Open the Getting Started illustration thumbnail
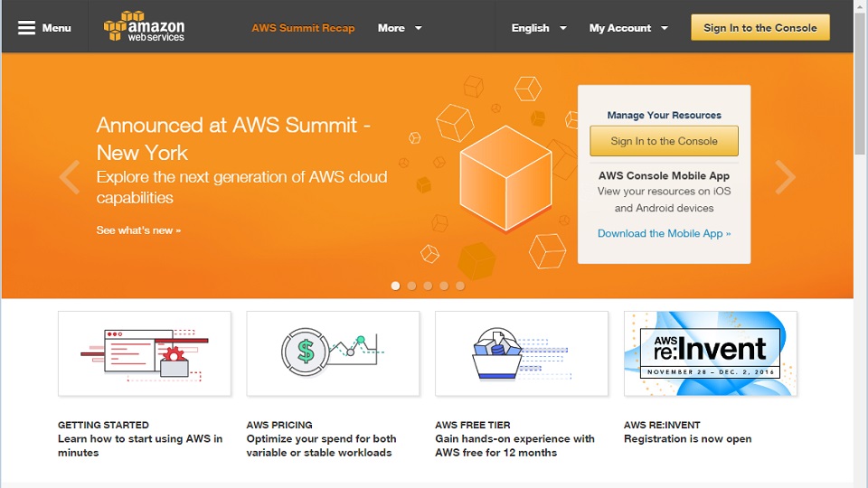The image size is (868, 488). click(x=145, y=353)
